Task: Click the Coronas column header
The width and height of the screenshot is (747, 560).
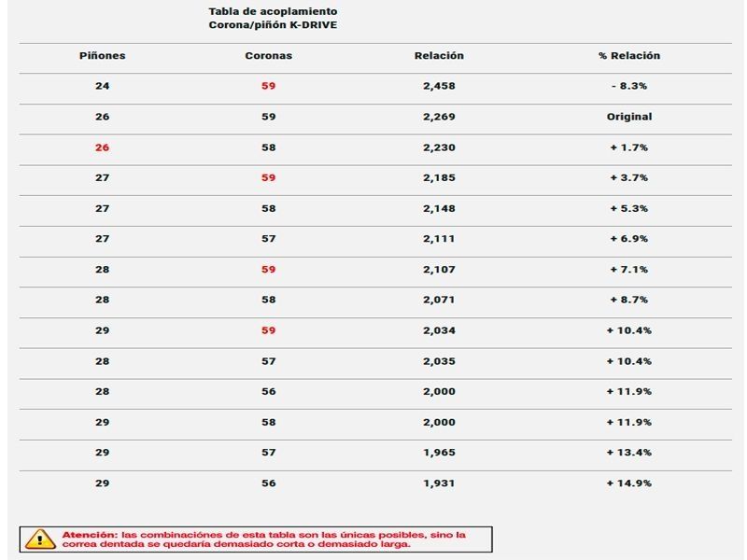Action: pyautogui.click(x=268, y=56)
